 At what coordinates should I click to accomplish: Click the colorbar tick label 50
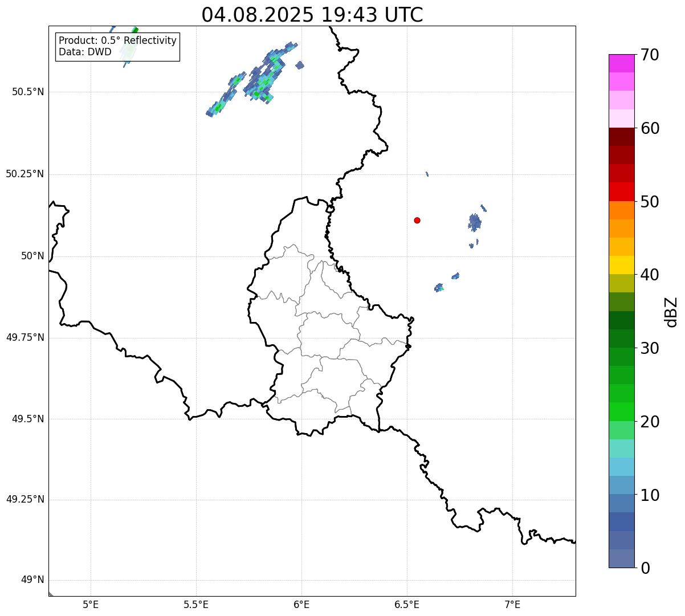coord(650,202)
